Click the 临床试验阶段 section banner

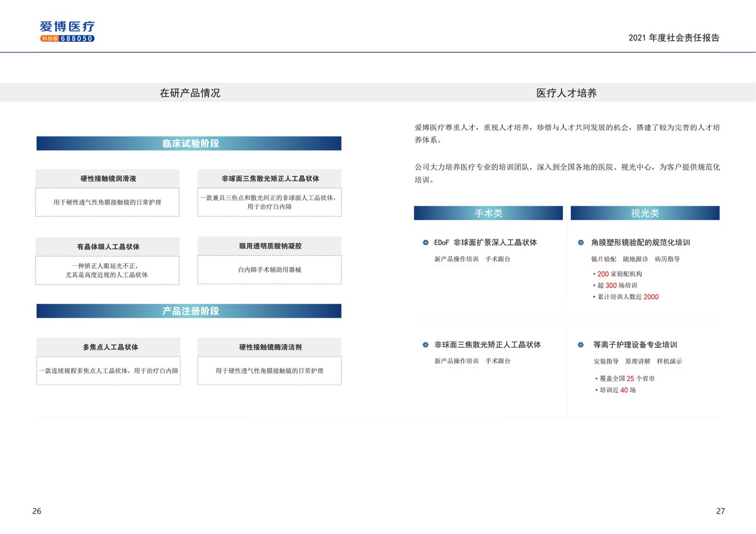click(x=189, y=144)
